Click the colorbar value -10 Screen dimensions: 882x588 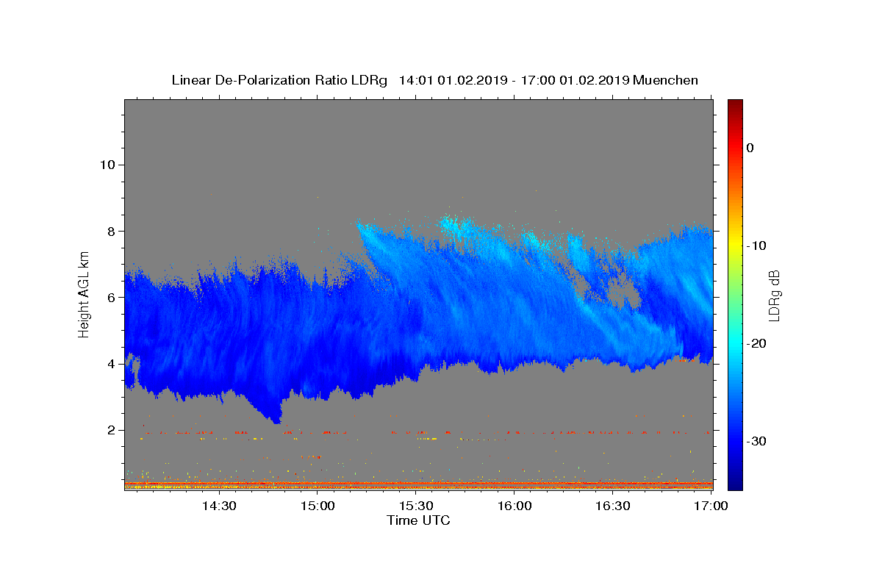(756, 245)
